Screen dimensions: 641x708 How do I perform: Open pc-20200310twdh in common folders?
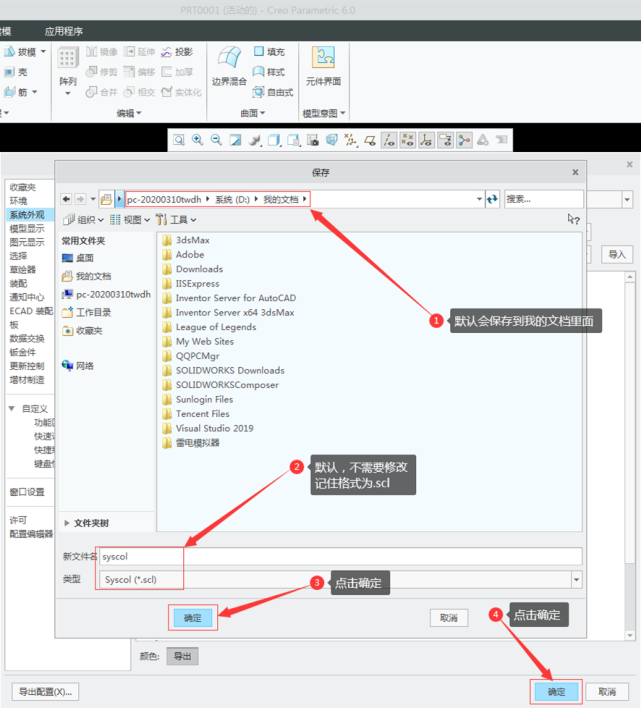[x=106, y=294]
